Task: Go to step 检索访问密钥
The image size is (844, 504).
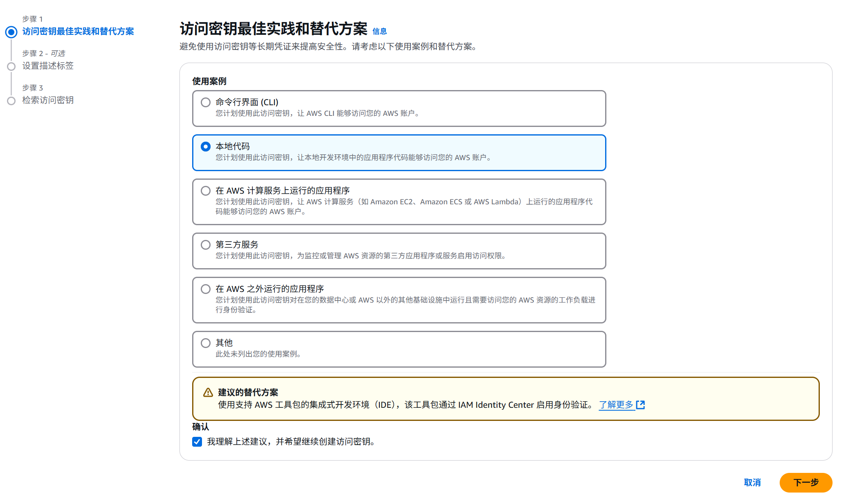Action: pyautogui.click(x=48, y=100)
